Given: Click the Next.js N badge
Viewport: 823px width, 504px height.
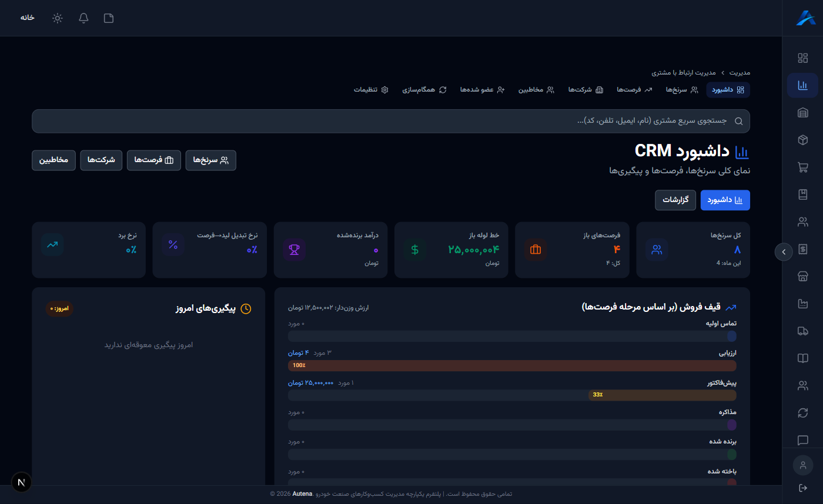Looking at the screenshot, I should click(x=22, y=482).
